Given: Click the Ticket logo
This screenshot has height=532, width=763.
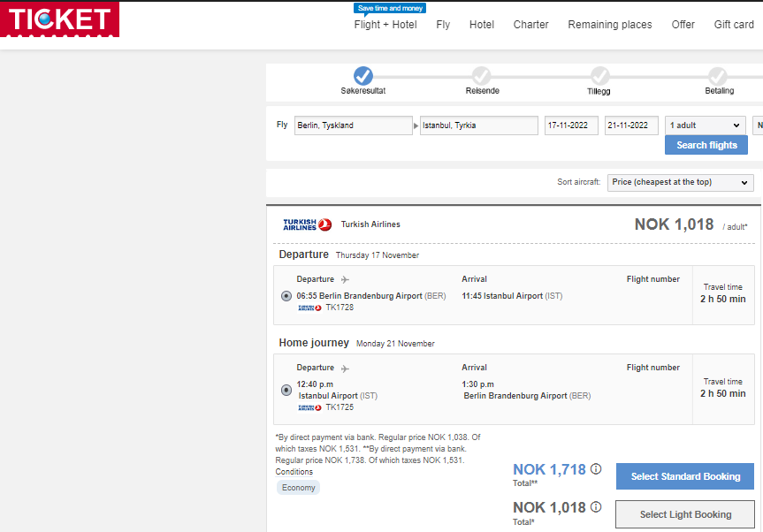Looking at the screenshot, I should [59, 19].
